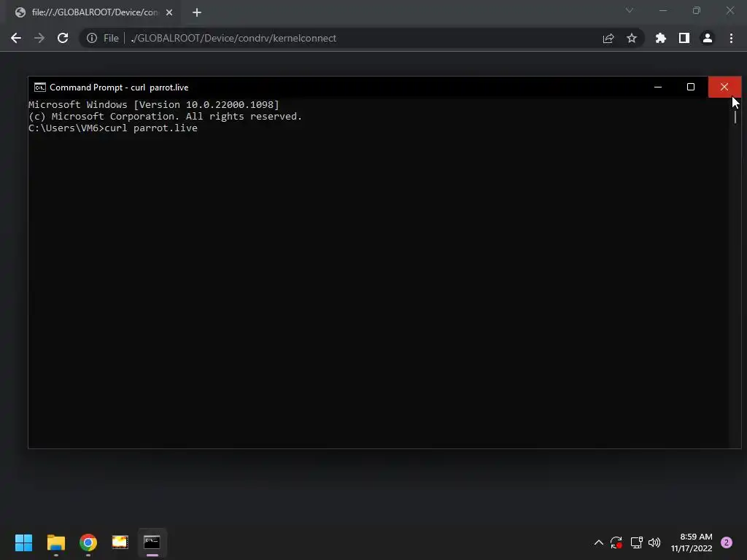Open Chrome three-dot menu
The height and width of the screenshot is (560, 747).
731,38
